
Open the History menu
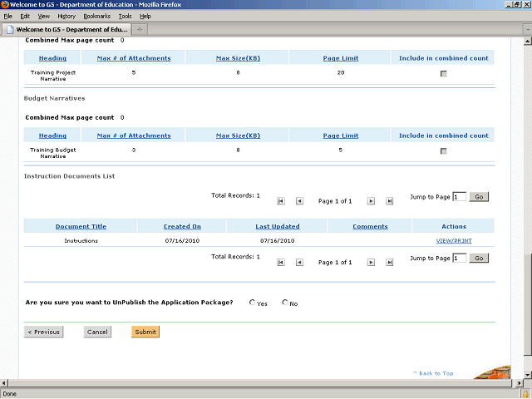pos(66,16)
